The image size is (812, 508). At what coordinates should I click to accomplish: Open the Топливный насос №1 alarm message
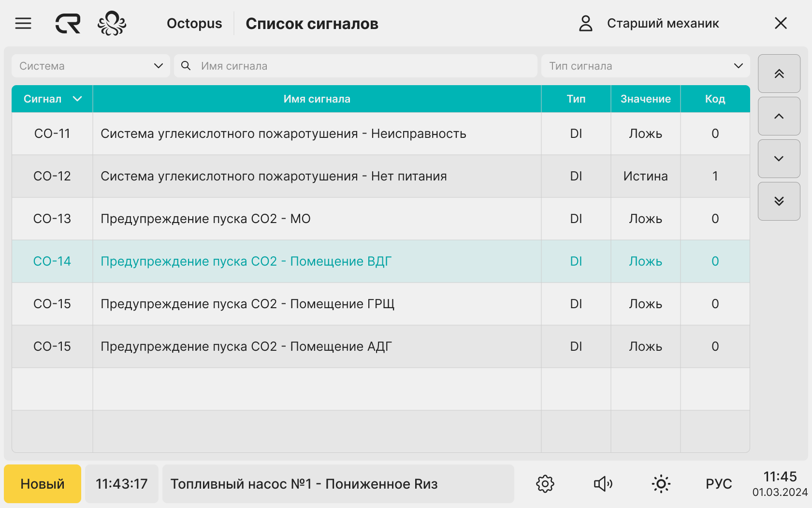click(338, 484)
